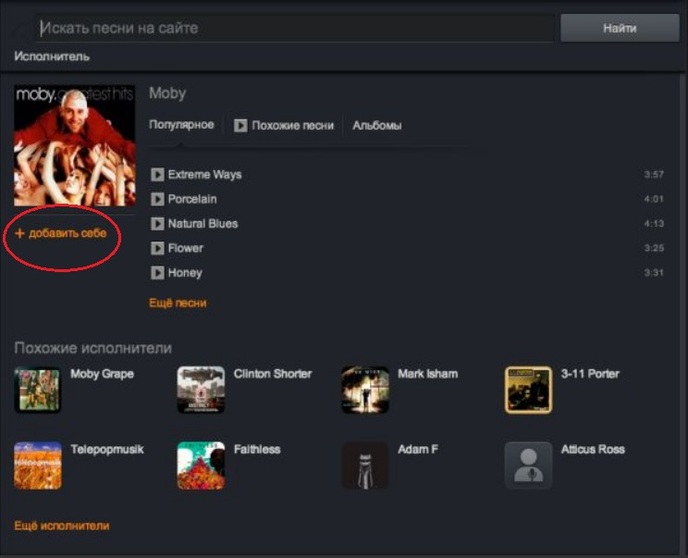Screen dimensions: 688x558
Task: Click the Исполнитель label
Action: [52, 57]
